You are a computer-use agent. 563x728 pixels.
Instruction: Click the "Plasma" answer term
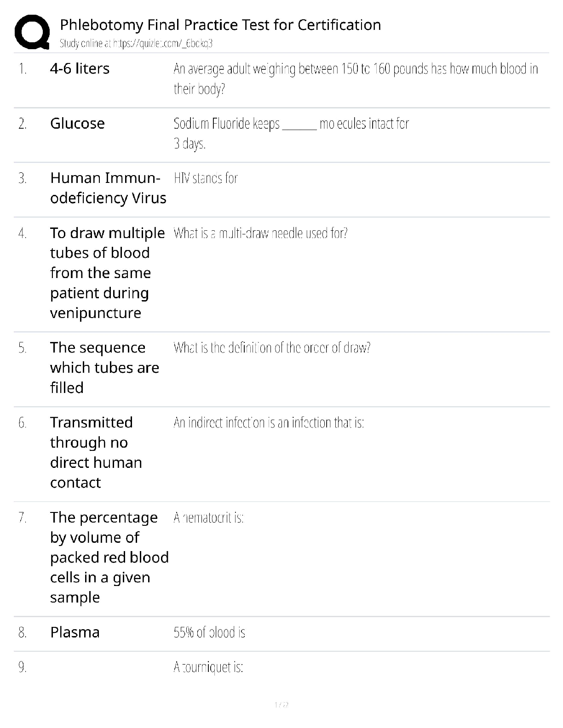pyautogui.click(x=75, y=632)
